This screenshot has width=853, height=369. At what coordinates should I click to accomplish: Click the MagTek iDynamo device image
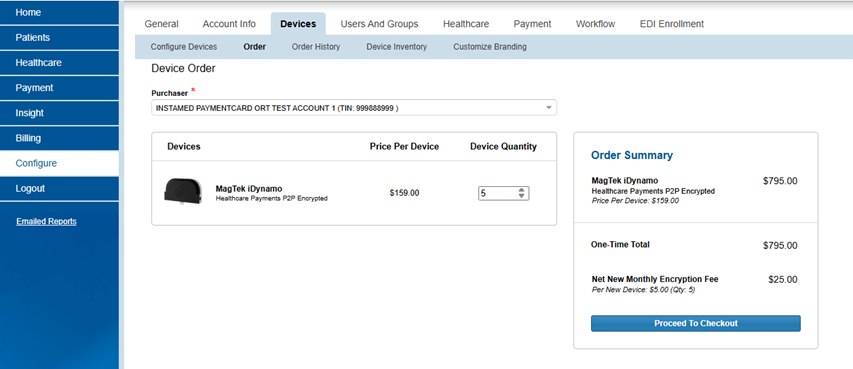[x=183, y=192]
